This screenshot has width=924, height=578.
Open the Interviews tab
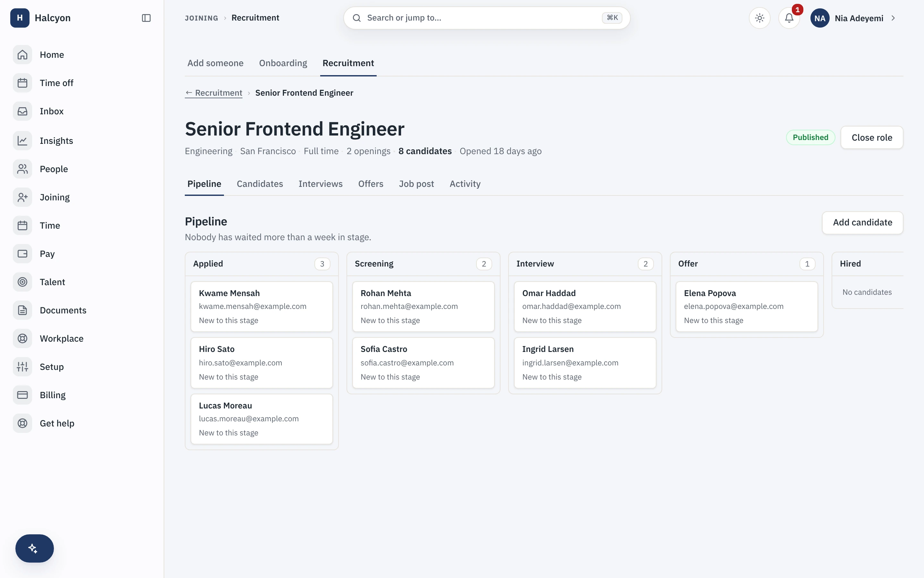click(320, 184)
